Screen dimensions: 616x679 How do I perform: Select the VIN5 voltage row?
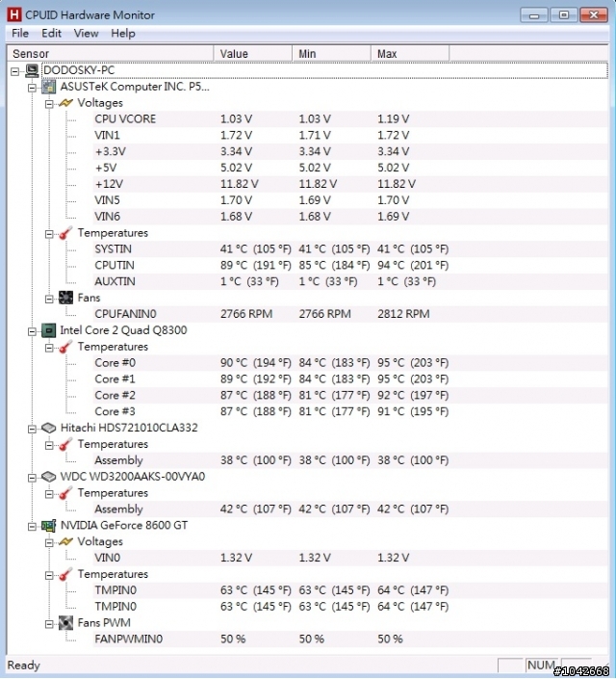tap(349, 200)
